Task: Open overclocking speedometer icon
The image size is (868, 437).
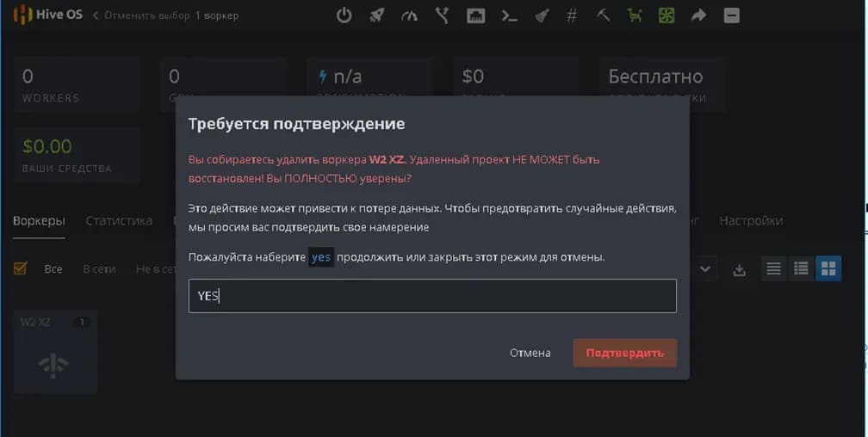Action: coord(409,15)
